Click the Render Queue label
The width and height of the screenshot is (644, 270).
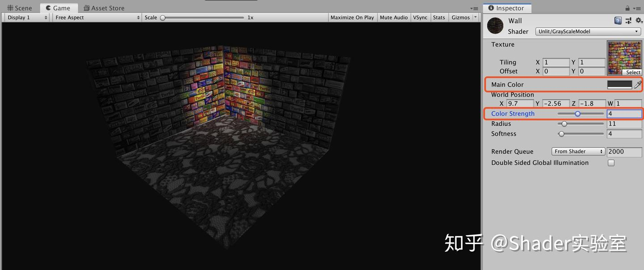tap(512, 151)
